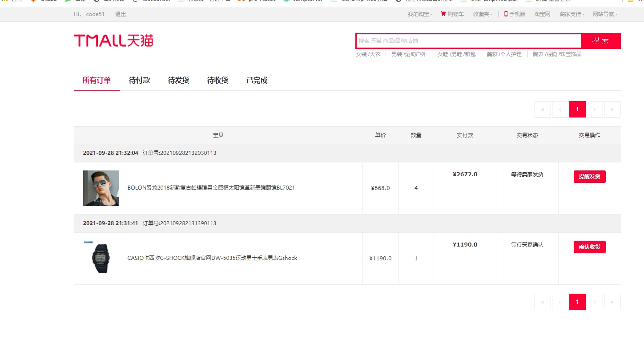Click the red 搜索 search button

click(x=601, y=40)
